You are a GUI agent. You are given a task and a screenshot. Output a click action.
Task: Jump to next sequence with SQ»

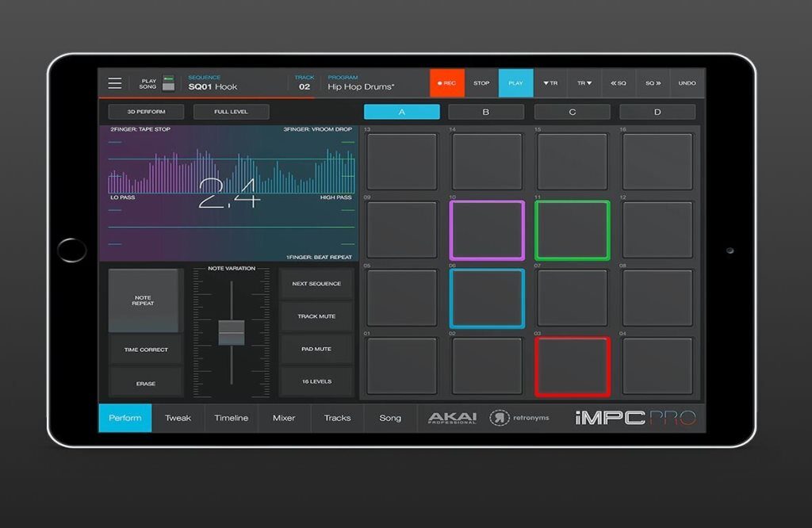click(653, 82)
